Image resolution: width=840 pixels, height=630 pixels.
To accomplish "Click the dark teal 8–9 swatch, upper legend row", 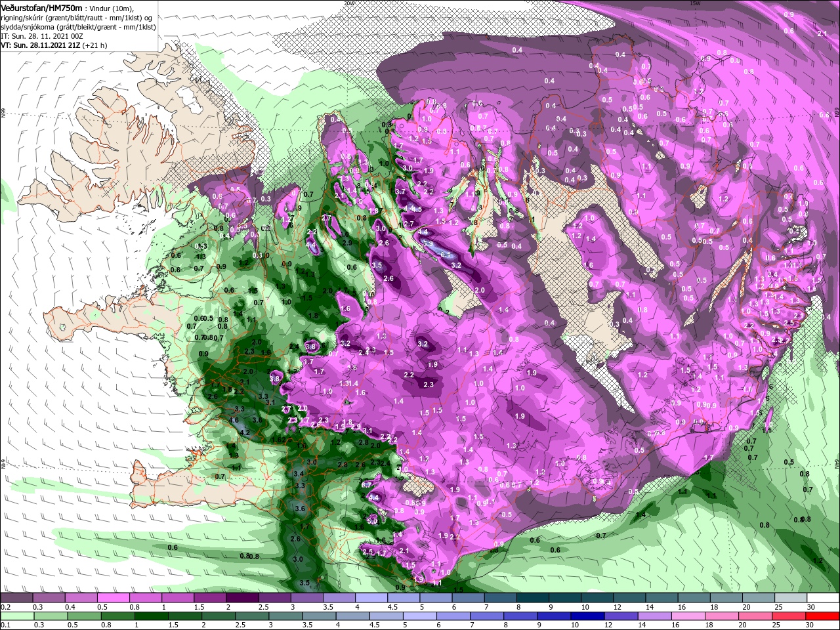I will pyautogui.click(x=533, y=598).
